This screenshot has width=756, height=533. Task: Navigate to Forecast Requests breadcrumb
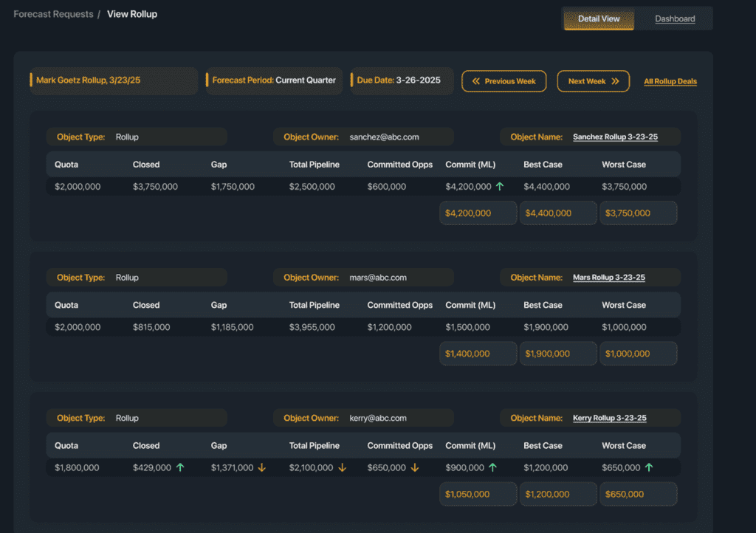53,14
